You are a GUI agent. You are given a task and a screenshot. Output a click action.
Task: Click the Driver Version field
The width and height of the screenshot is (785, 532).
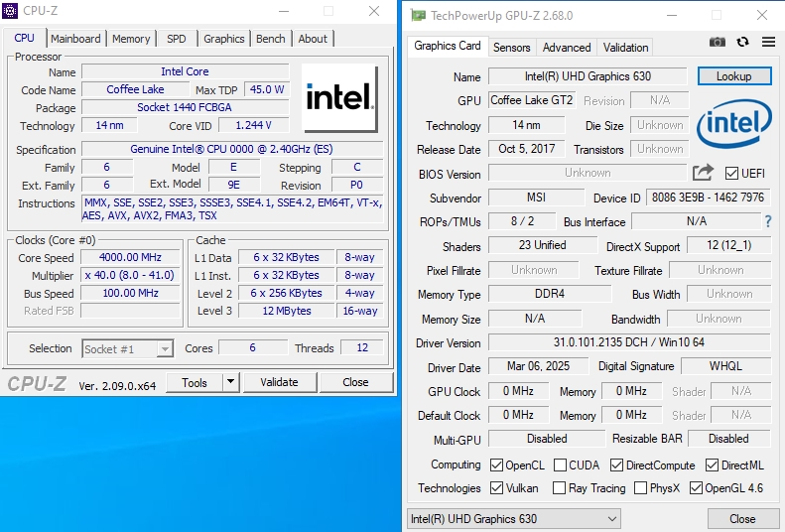pyautogui.click(x=629, y=342)
